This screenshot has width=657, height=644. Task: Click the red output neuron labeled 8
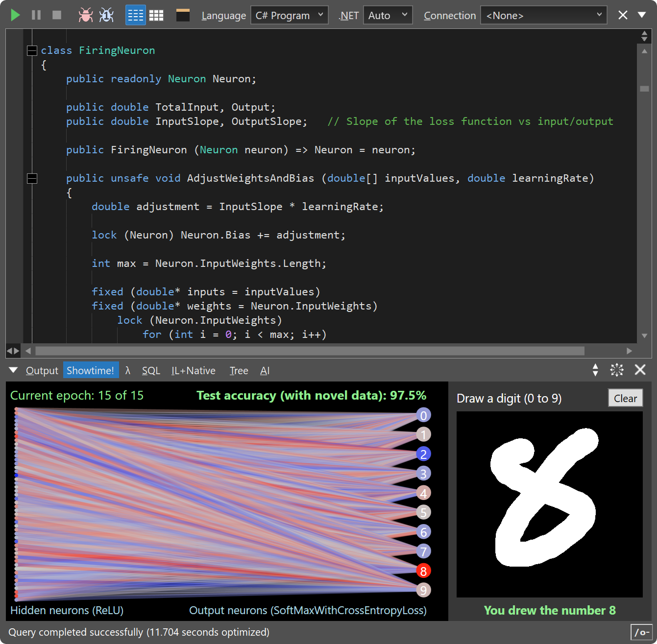pos(423,571)
